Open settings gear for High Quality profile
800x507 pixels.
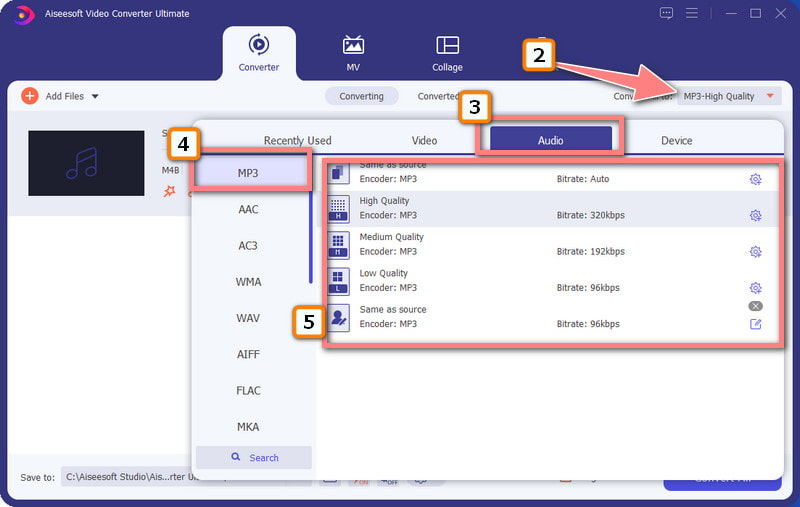pos(755,216)
